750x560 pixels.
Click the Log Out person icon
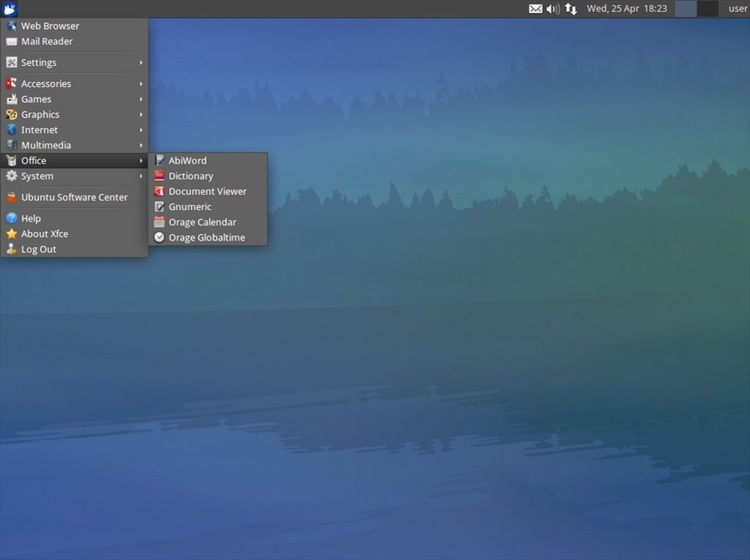click(12, 249)
